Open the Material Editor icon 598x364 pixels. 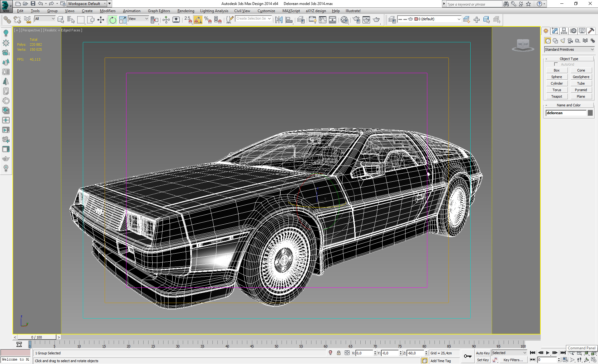tap(344, 20)
